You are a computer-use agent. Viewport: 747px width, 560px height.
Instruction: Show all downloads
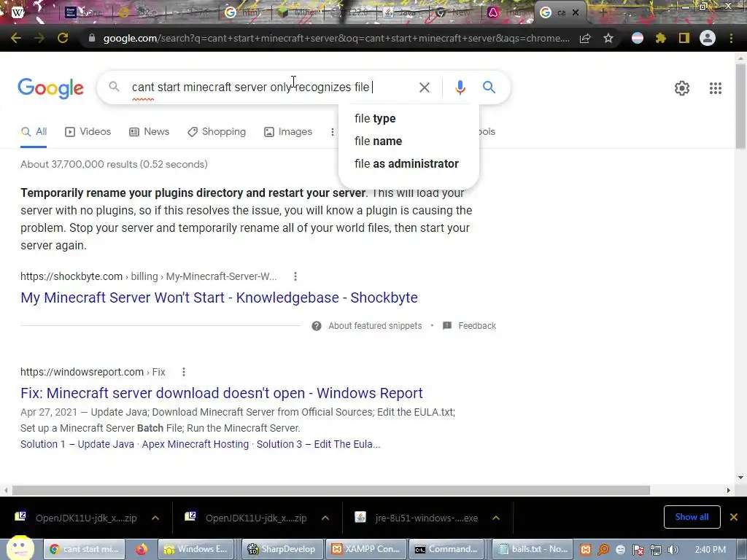point(692,517)
